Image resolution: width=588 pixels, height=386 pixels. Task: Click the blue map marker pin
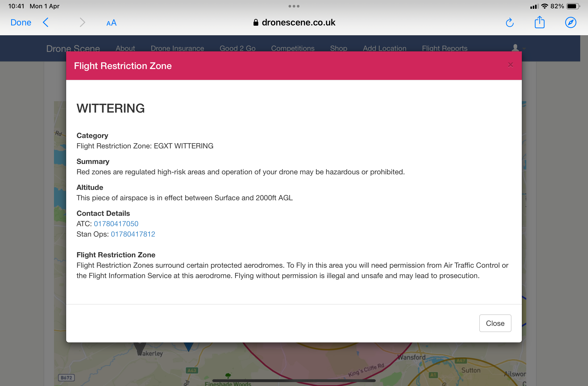pyautogui.click(x=189, y=346)
